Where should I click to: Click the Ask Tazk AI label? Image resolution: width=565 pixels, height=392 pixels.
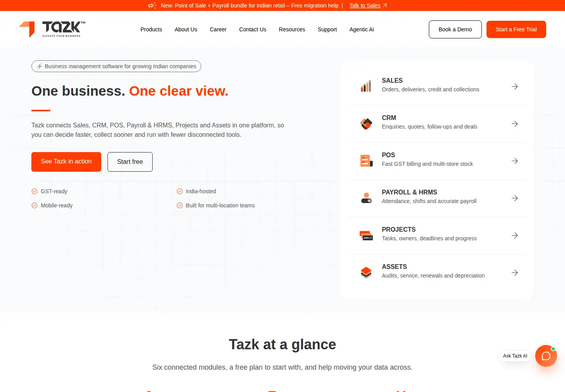click(515, 356)
